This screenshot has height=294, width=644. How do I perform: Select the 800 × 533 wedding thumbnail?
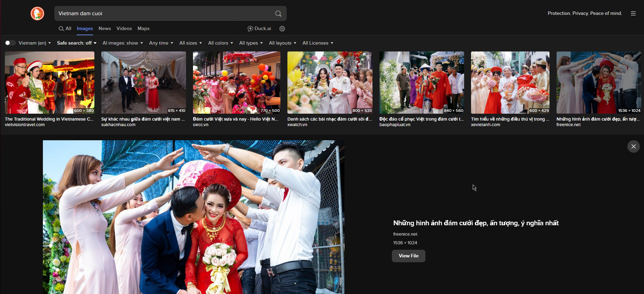pos(330,83)
